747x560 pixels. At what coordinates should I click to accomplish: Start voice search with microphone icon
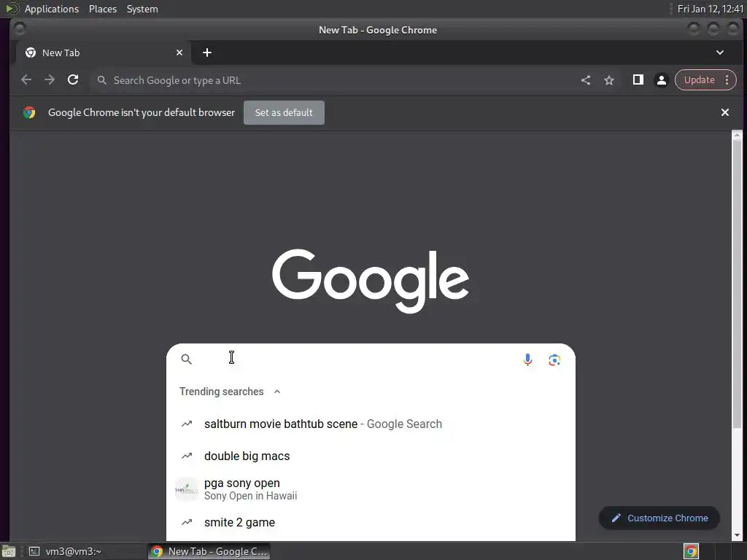(x=527, y=359)
